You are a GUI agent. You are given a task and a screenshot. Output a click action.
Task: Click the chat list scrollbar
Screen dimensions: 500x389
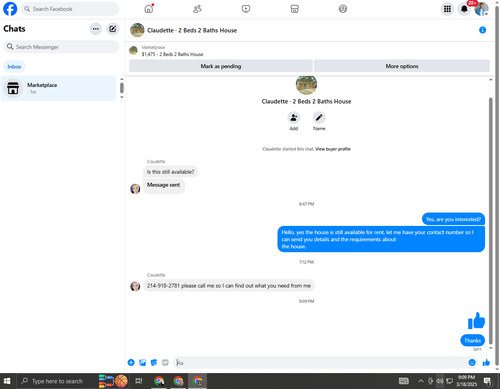click(x=122, y=88)
